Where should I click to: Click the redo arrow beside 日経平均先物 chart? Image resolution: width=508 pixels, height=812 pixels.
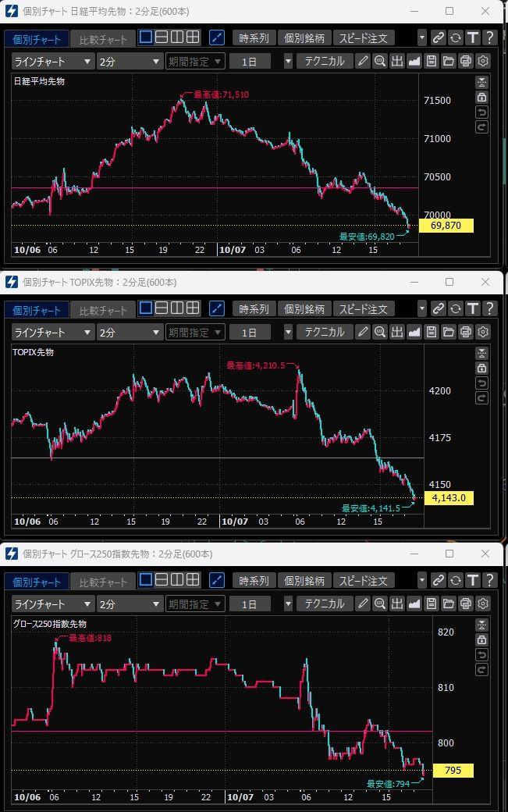(481, 127)
